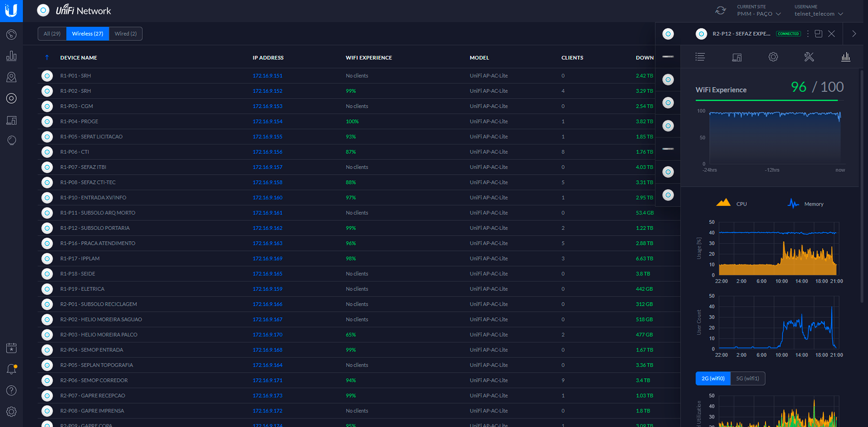
Task: Click the WiFi Experience green score bar
Action: coord(767,100)
